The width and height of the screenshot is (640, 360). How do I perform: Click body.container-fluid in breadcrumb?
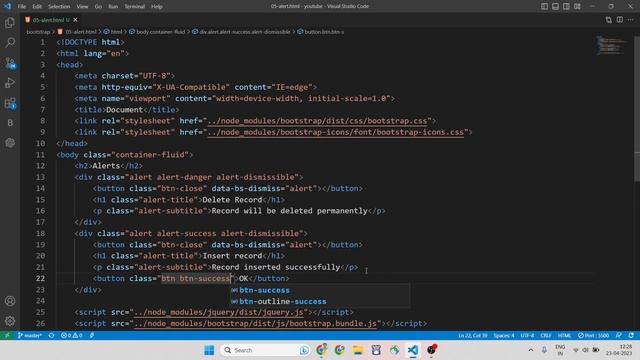point(157,32)
